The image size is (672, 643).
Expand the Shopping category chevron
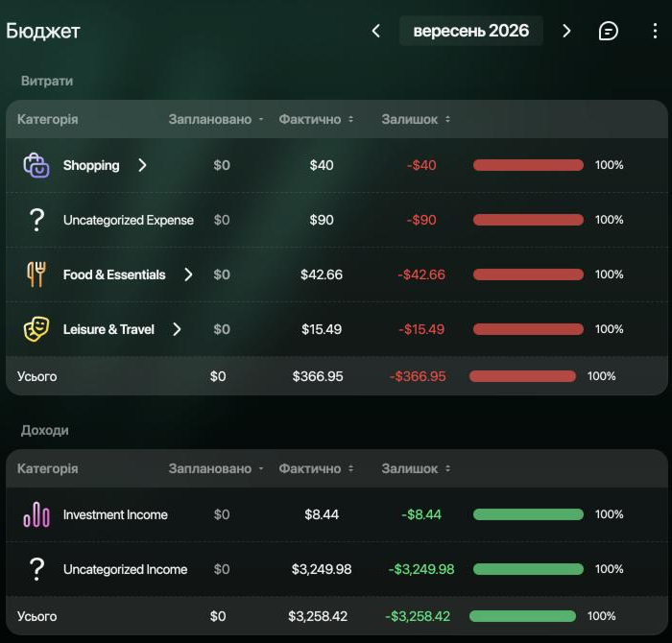pyautogui.click(x=142, y=165)
